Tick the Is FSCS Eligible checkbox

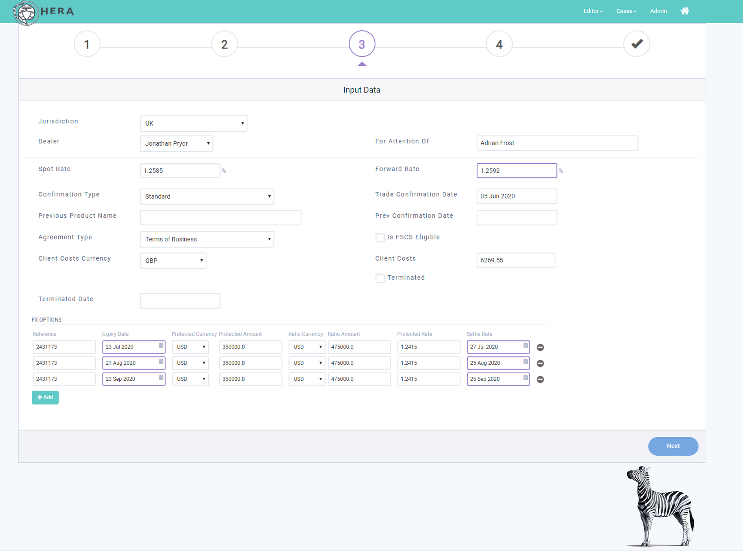[x=380, y=237]
